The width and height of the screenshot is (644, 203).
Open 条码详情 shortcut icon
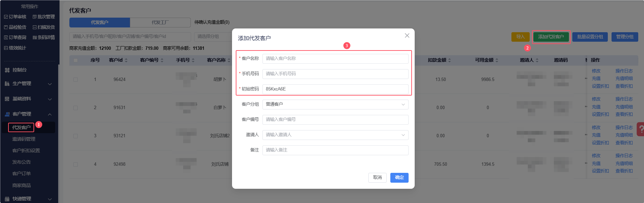34,37
